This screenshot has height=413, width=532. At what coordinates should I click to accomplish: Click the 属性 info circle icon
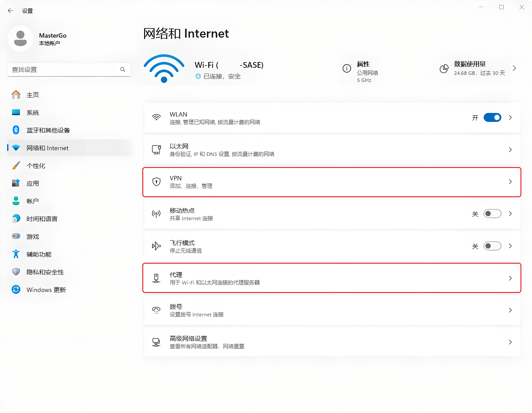(347, 68)
